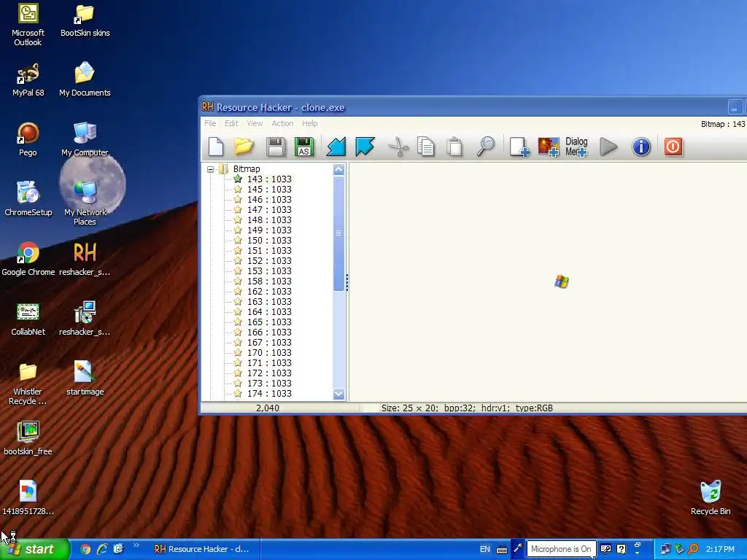The width and height of the screenshot is (747, 560).
Task: Select resource 149 : 1033
Action: (269, 230)
